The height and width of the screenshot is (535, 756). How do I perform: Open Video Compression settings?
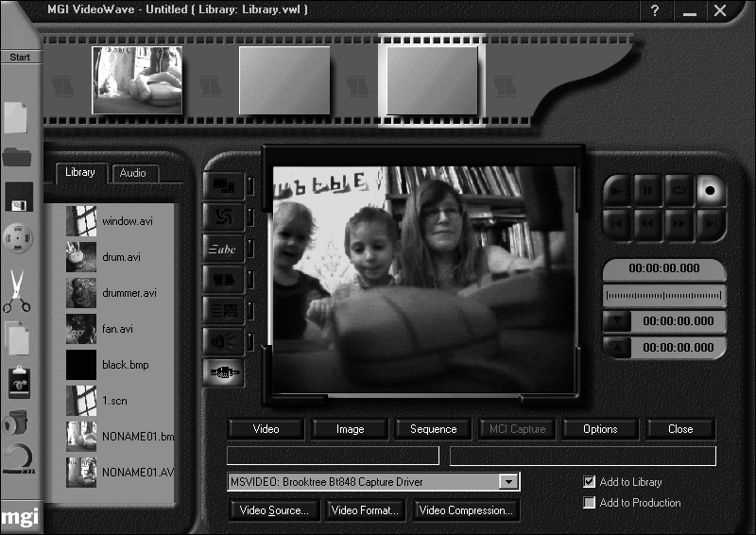466,509
